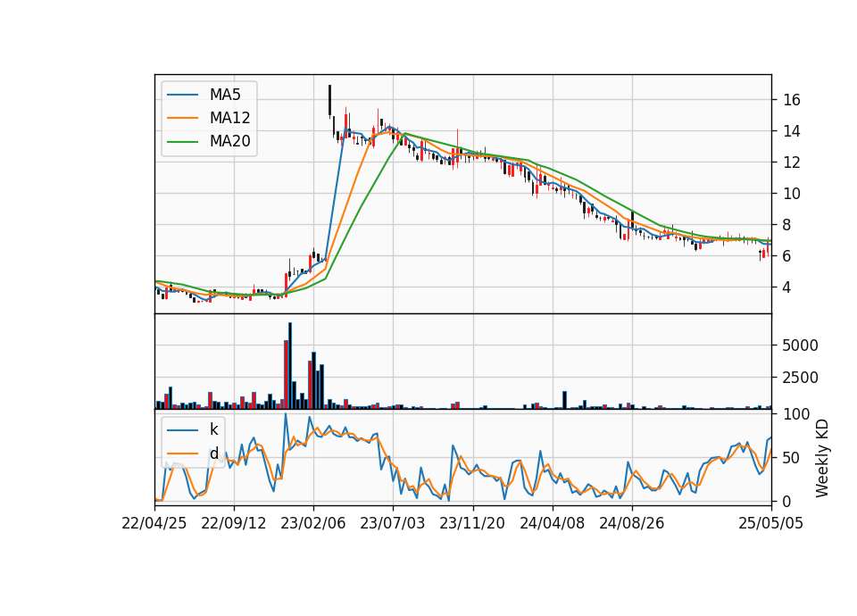Click the volume axis value 5000
Image resolution: width=857 pixels, height=616 pixels.
pos(801,345)
